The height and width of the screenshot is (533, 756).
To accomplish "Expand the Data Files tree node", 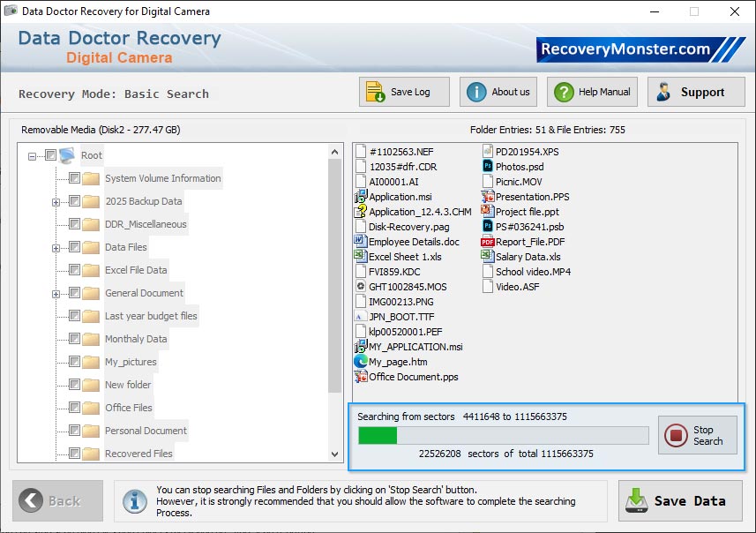I will (x=55, y=248).
